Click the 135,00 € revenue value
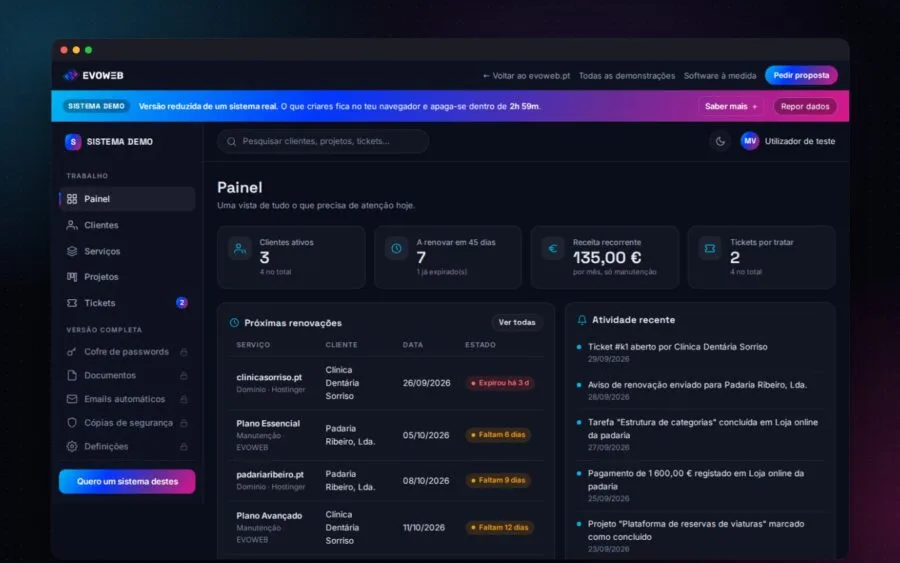The image size is (900, 563). click(x=607, y=258)
